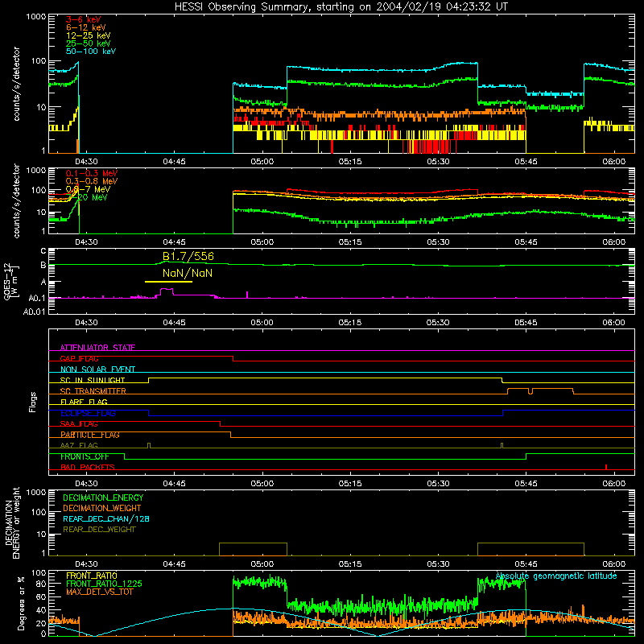Click the REAR_DEC_WEIGHT legend label
Viewport: 644px width, 644px height.
tap(99, 530)
